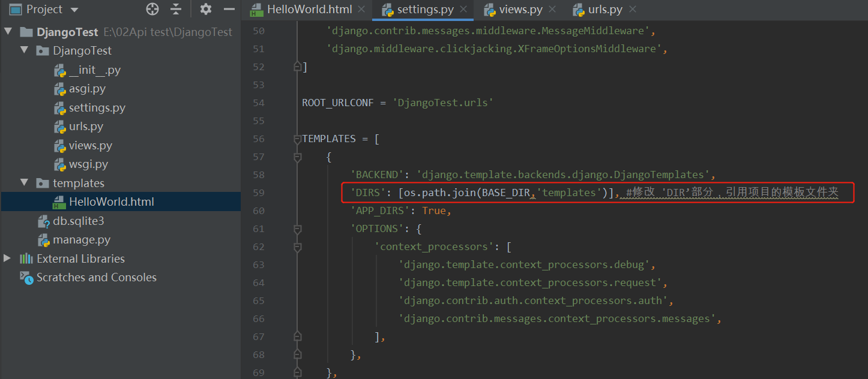Click the True value on line 60
868x379 pixels.
tap(434, 210)
